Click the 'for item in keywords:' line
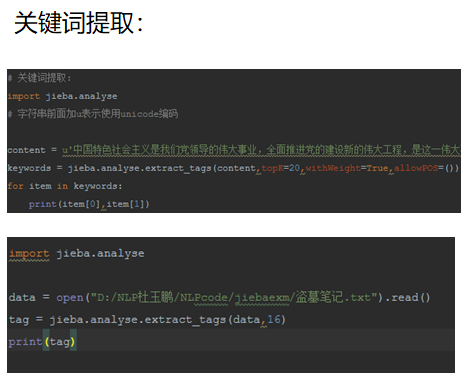 point(65,186)
